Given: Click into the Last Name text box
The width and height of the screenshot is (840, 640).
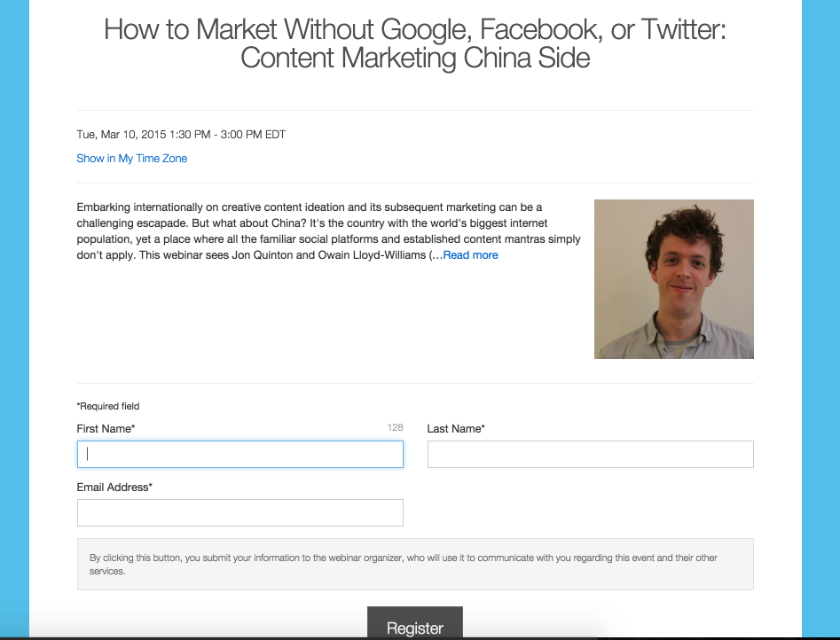Looking at the screenshot, I should coord(591,454).
